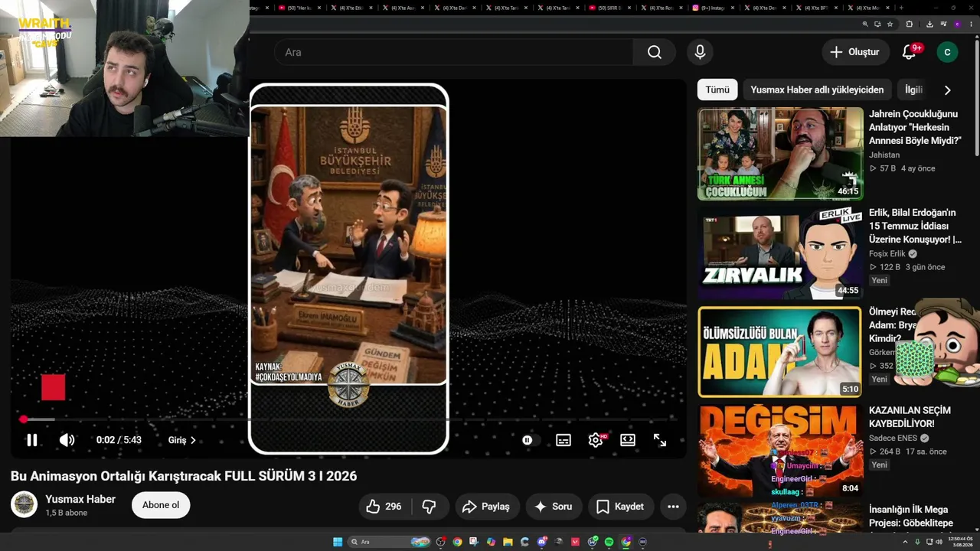Show more filter chips with arrow
Viewport: 980px width, 551px height.
947,90
